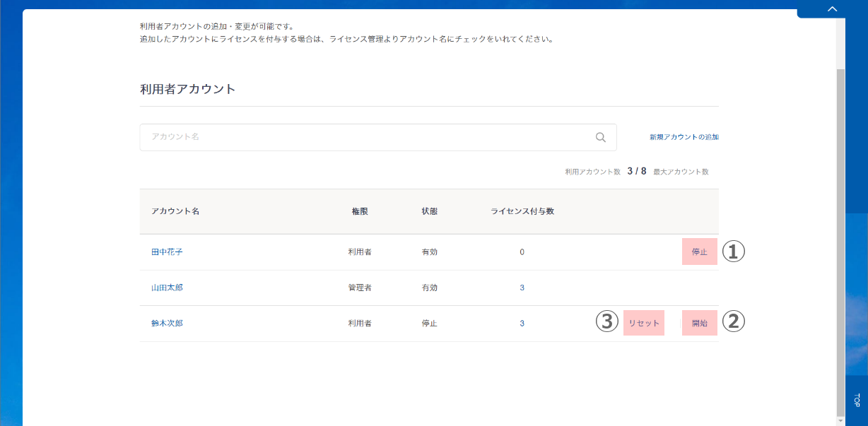Click the license count 3 for 山田太郎
Image resolution: width=868 pixels, height=426 pixels.
522,288
